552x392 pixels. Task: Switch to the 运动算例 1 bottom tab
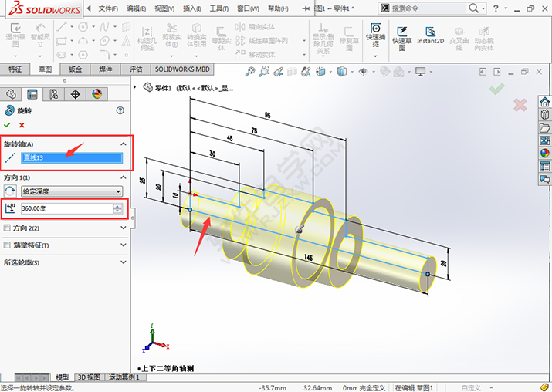pos(123,377)
